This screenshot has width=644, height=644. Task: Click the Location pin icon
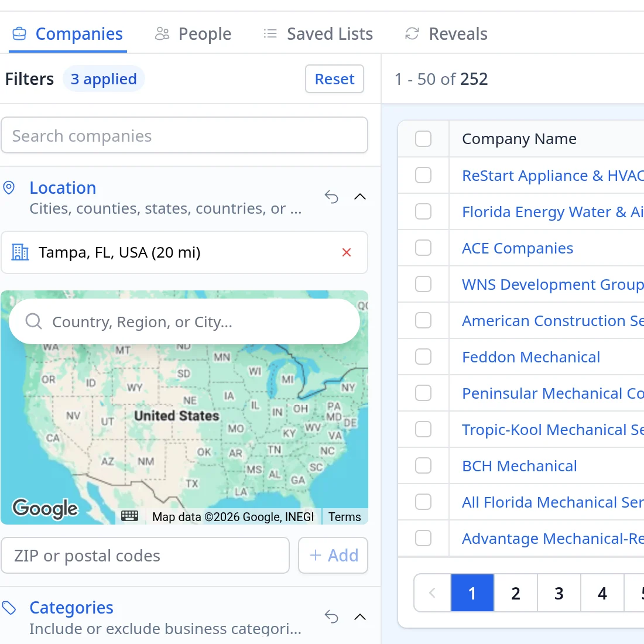9,188
